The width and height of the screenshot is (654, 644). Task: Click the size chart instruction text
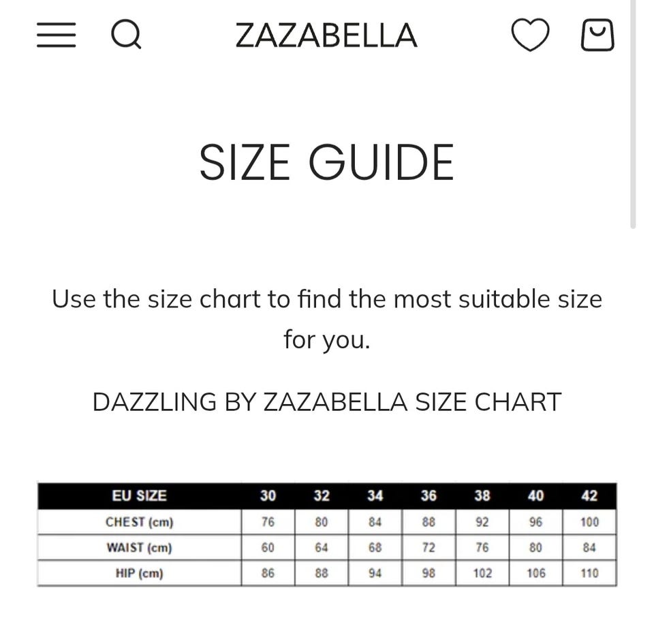pyautogui.click(x=326, y=319)
